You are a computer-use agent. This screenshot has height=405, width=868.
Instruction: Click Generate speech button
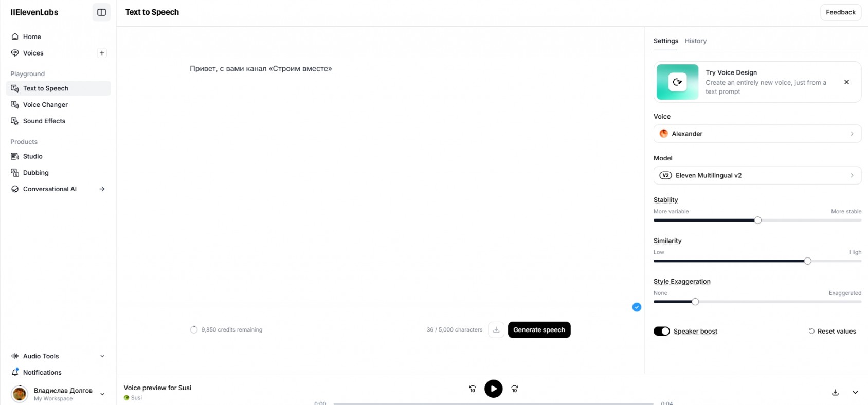pos(539,330)
